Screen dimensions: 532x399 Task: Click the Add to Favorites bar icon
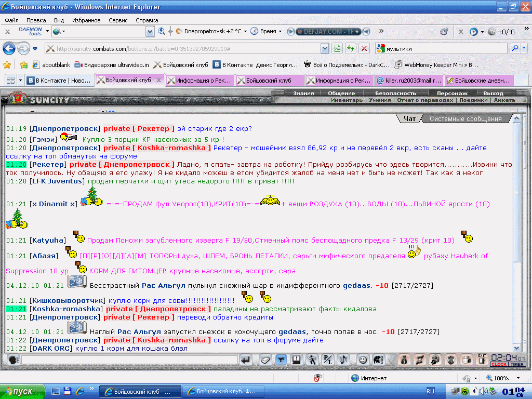click(24, 64)
